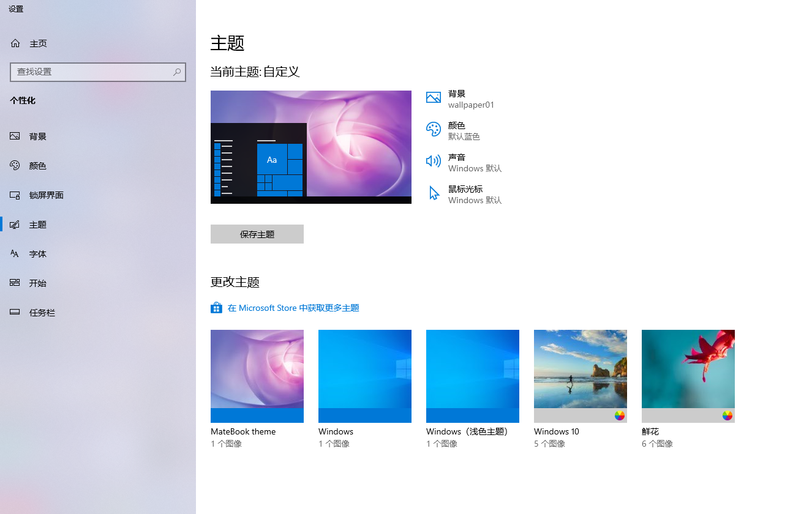Click the 主题 brush icon in sidebar
This screenshot has height=514, width=812.
15,225
